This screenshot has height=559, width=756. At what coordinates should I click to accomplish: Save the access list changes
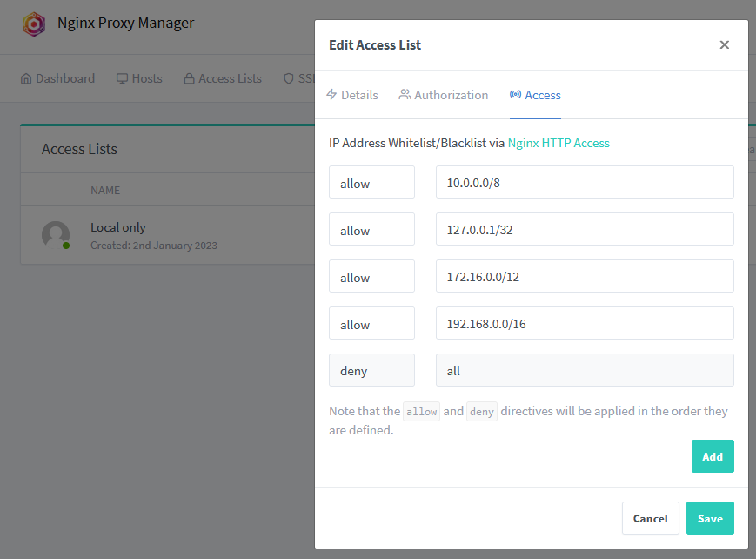click(x=710, y=518)
